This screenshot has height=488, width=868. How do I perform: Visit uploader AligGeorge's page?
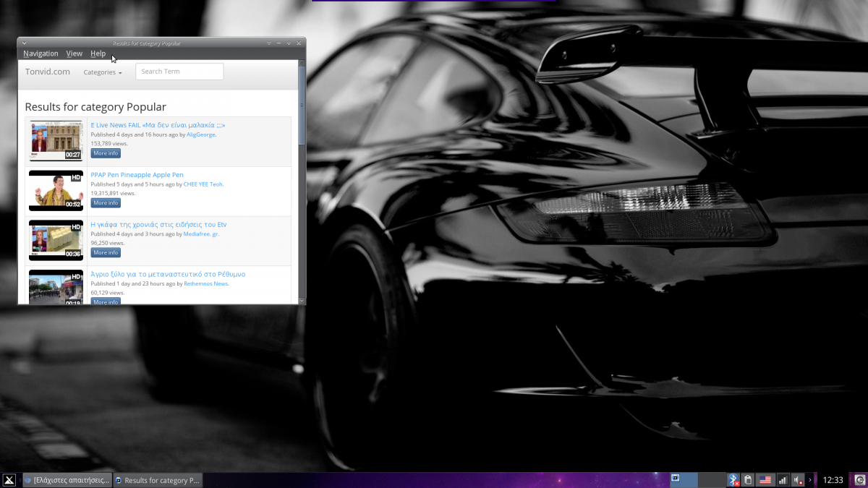(201, 134)
